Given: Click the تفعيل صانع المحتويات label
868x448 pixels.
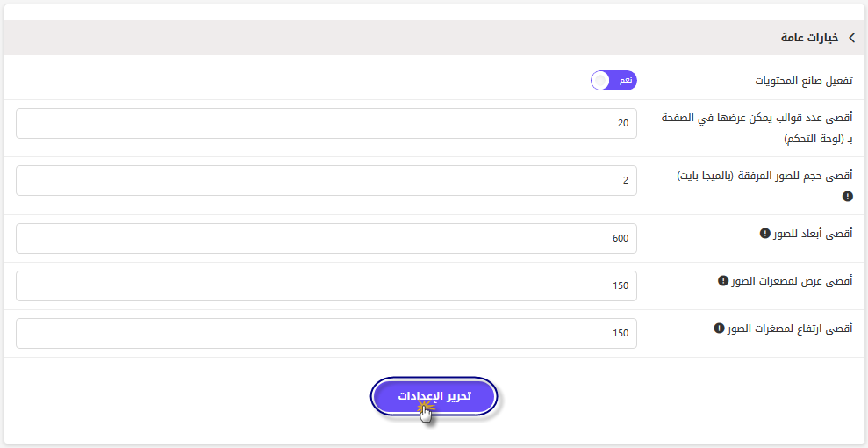Looking at the screenshot, I should click(x=804, y=81).
